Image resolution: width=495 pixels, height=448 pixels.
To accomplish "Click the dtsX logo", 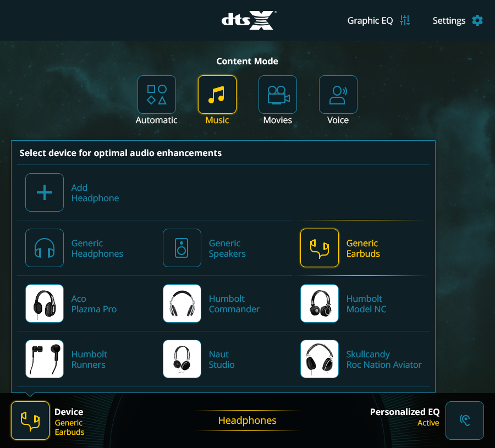I will coord(249,20).
